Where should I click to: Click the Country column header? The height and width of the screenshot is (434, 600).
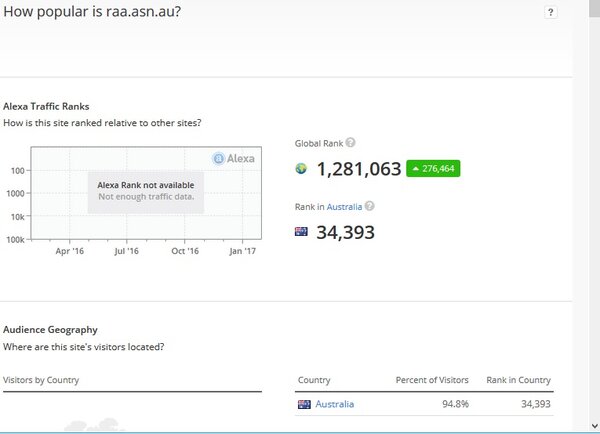[x=314, y=380]
